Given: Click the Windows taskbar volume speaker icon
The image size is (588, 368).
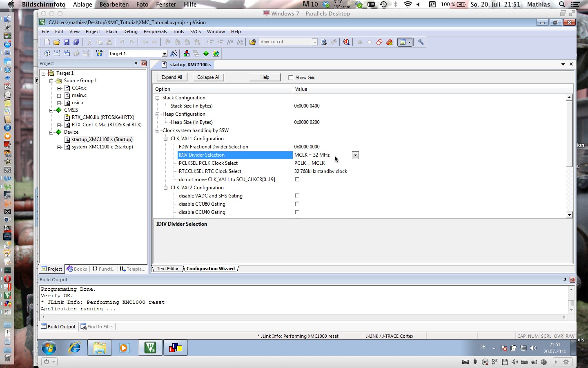Looking at the screenshot, I should [533, 348].
